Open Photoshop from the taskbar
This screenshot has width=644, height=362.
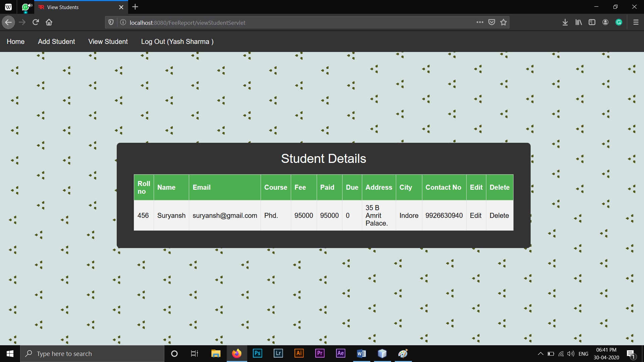257,354
